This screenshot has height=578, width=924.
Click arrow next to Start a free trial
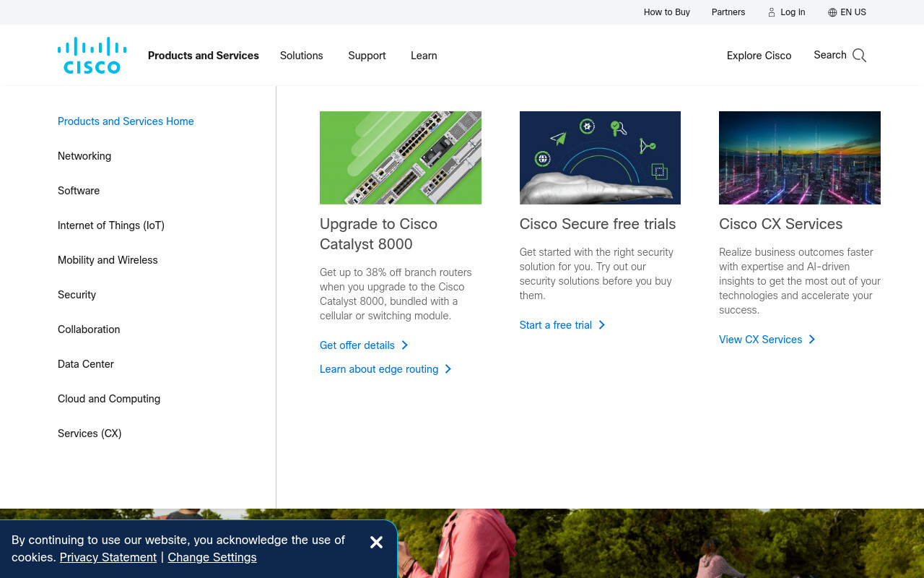[x=602, y=325]
